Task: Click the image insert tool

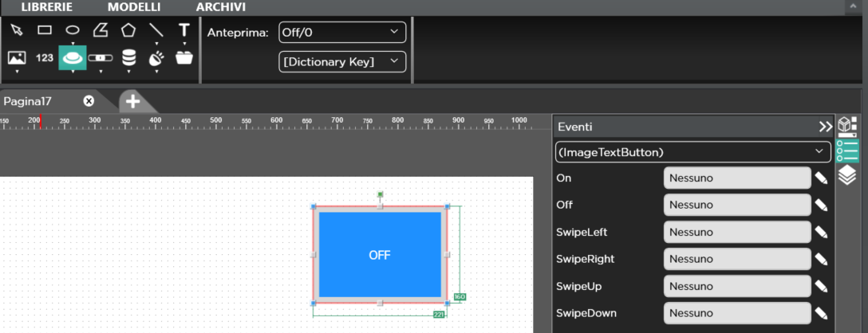Action: coord(17,57)
